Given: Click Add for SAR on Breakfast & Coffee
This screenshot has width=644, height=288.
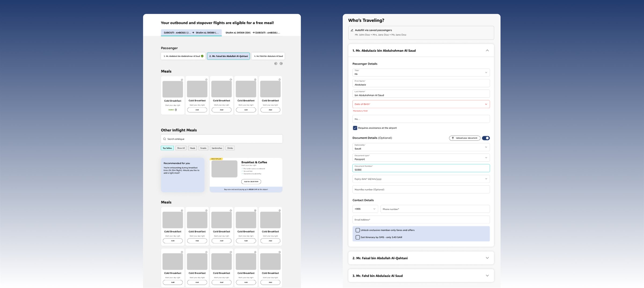Looking at the screenshot, I should [251, 182].
